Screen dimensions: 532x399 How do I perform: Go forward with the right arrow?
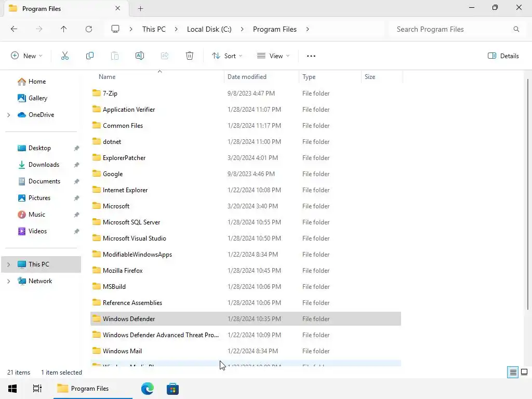point(39,29)
